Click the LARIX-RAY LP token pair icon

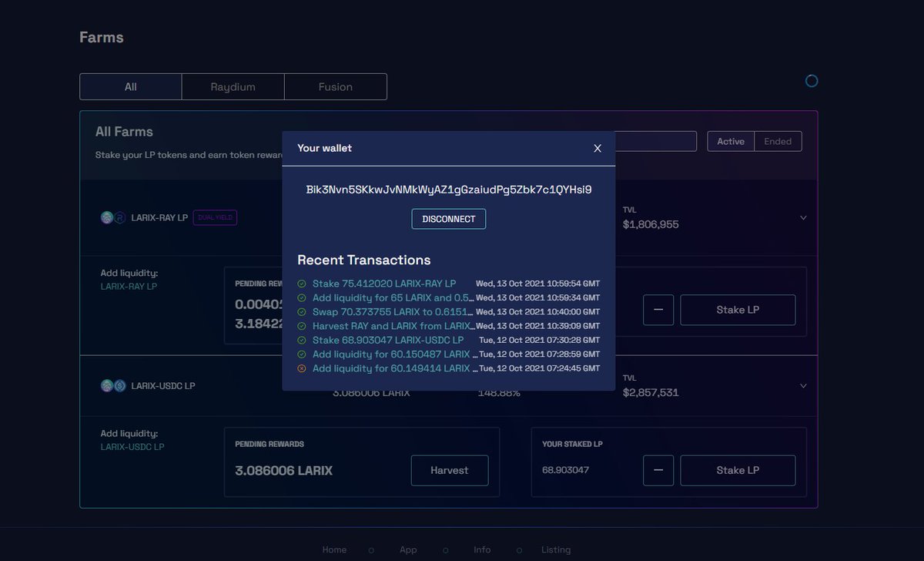click(x=113, y=218)
